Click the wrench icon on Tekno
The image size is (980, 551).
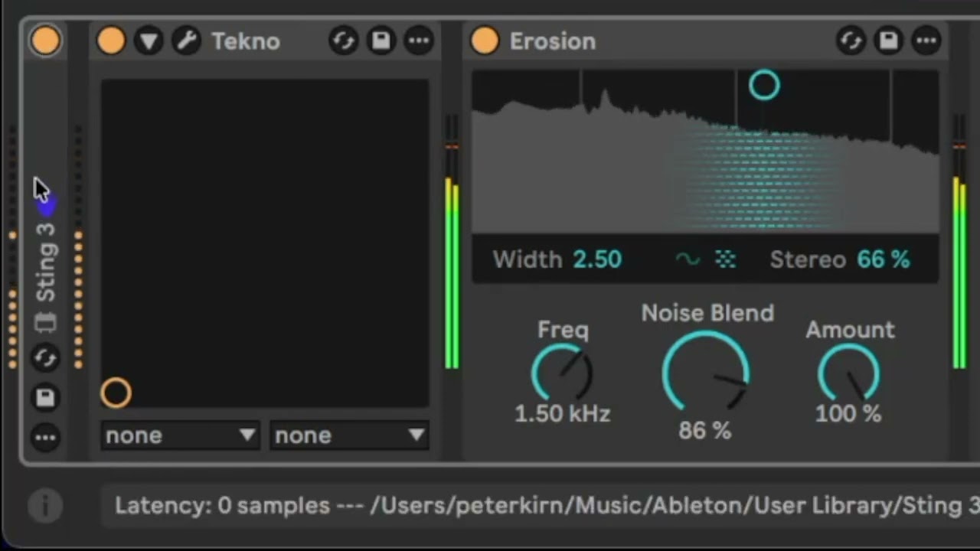pyautogui.click(x=186, y=41)
